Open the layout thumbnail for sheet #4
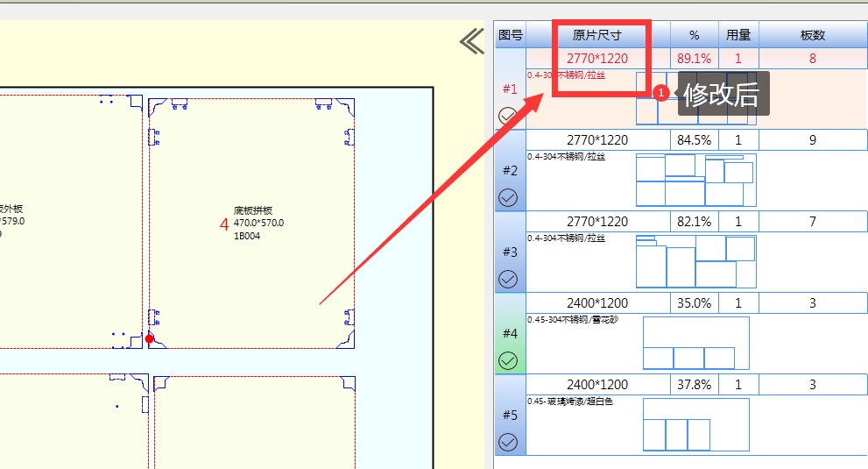Viewport: 868px width, 469px height. pyautogui.click(x=695, y=343)
